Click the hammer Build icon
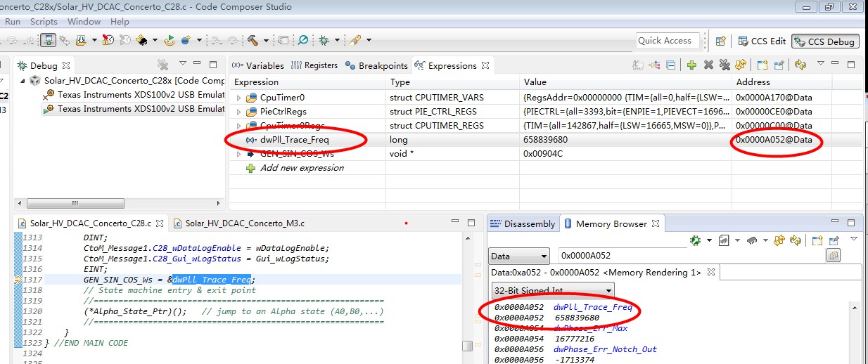 pyautogui.click(x=251, y=40)
